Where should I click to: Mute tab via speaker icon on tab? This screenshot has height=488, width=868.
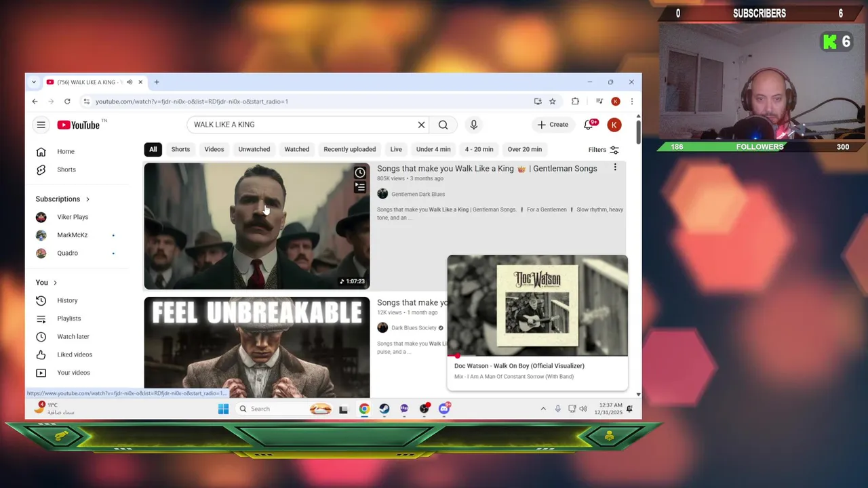click(130, 82)
